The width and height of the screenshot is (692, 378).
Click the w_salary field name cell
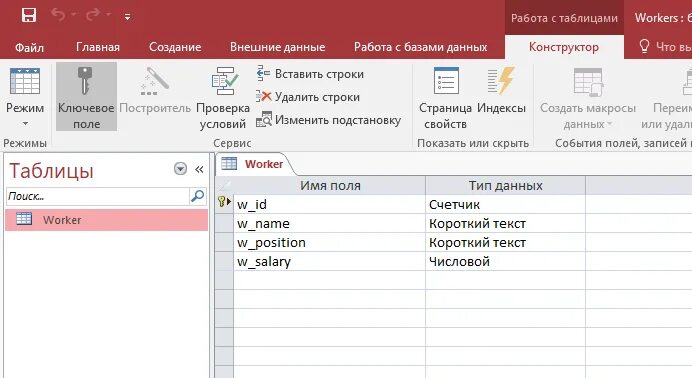click(329, 262)
